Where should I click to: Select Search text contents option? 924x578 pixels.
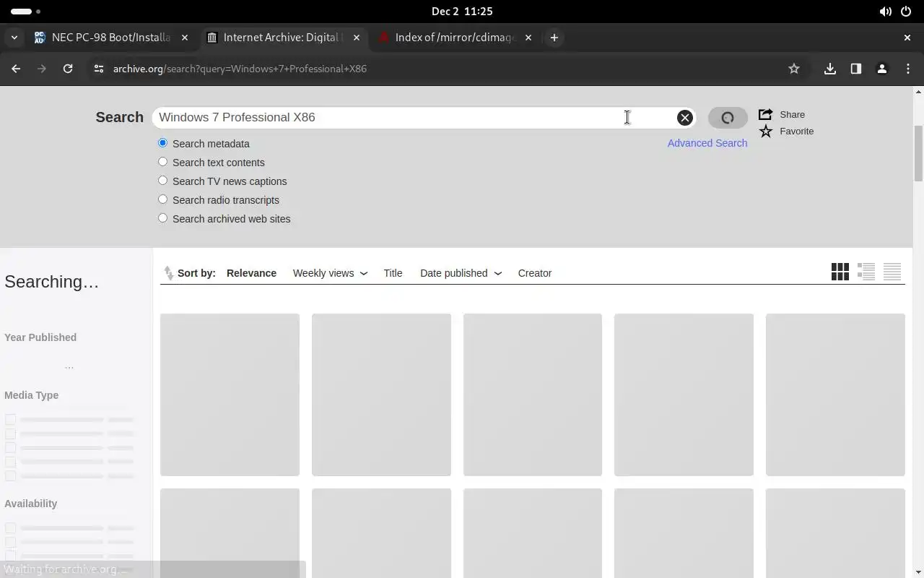(x=162, y=162)
